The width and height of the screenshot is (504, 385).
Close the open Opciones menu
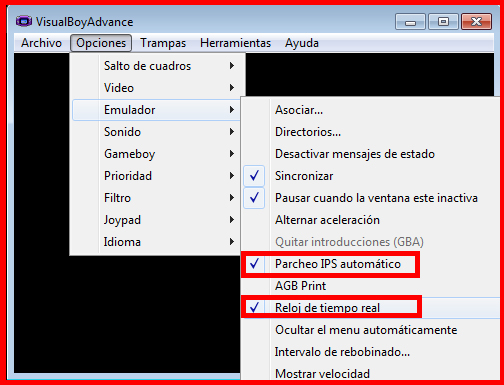tap(101, 43)
